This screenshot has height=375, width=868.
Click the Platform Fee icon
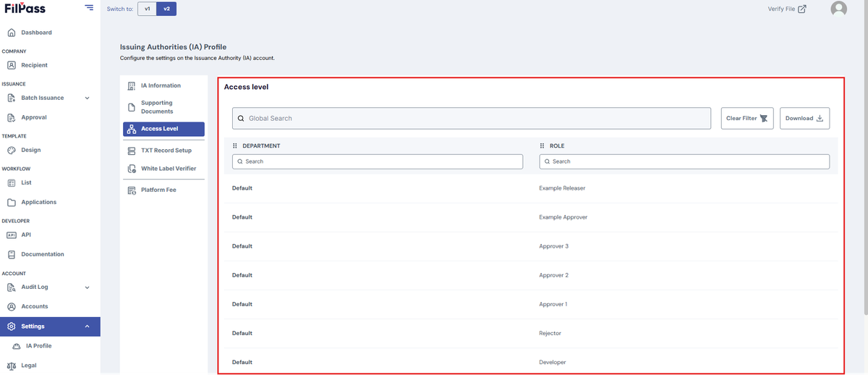131,190
